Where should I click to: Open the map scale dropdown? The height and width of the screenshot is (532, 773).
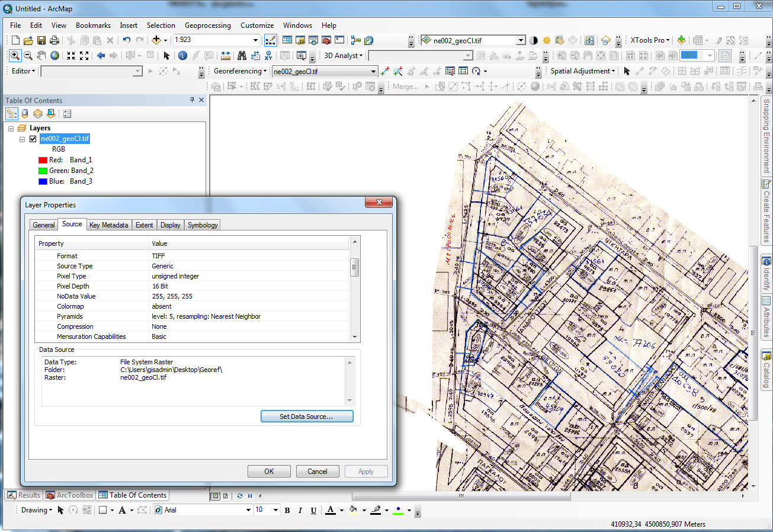[x=255, y=40]
